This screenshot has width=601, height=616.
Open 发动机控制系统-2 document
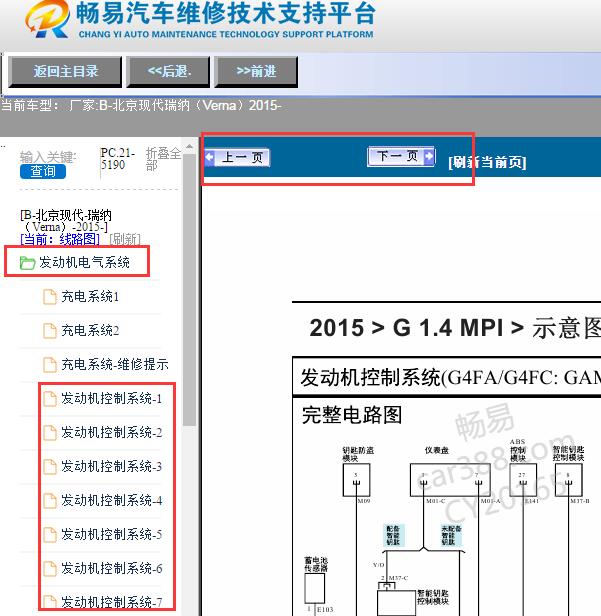[x=112, y=433]
